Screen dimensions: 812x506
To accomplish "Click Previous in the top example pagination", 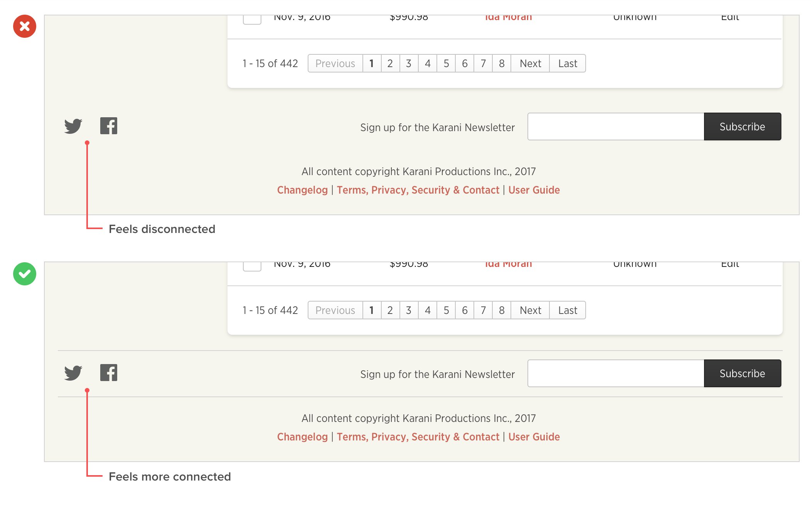I will (x=335, y=63).
